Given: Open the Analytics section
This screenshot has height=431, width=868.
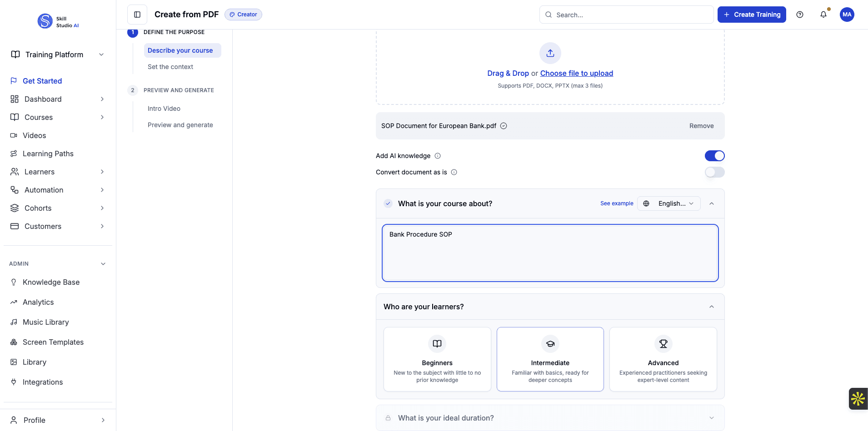Looking at the screenshot, I should [38, 302].
